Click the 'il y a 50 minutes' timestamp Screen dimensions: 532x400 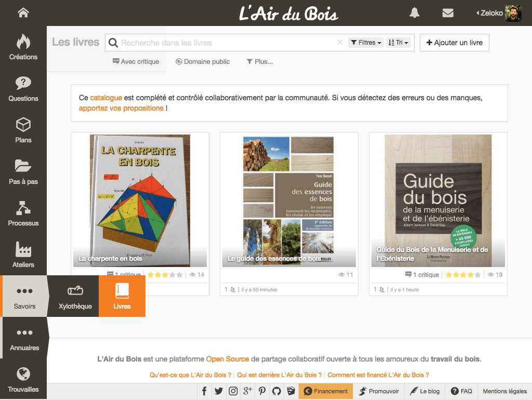[259, 290]
